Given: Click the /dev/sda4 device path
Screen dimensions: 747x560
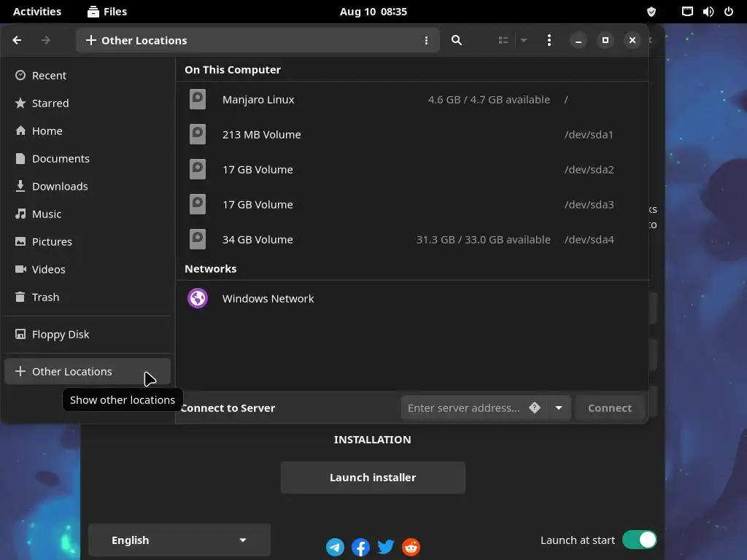Looking at the screenshot, I should (x=589, y=239).
